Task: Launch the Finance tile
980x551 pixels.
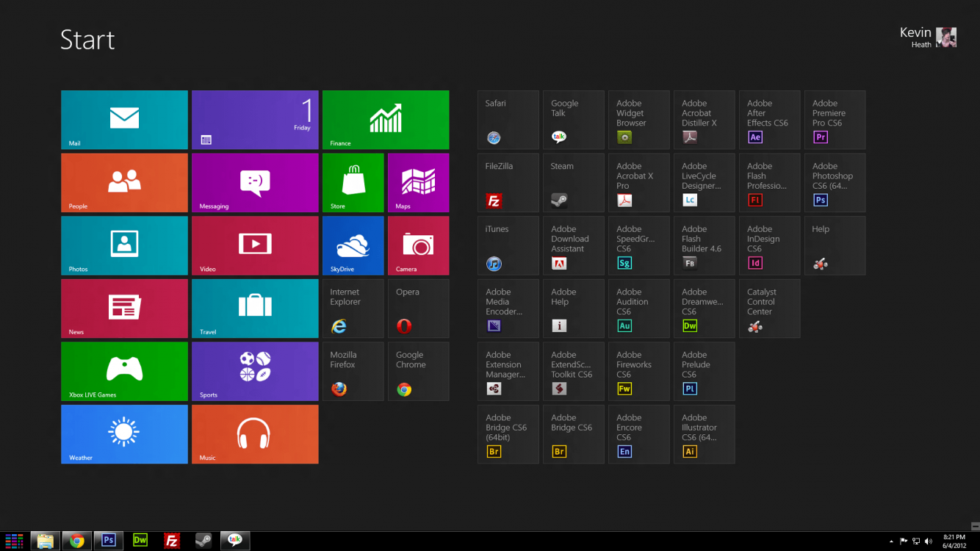Action: pos(386,120)
